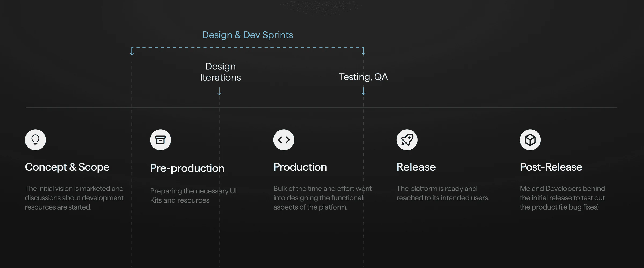Viewport: 644px width, 268px height.
Task: Click the down arrow under Design Iterations
Action: [219, 91]
